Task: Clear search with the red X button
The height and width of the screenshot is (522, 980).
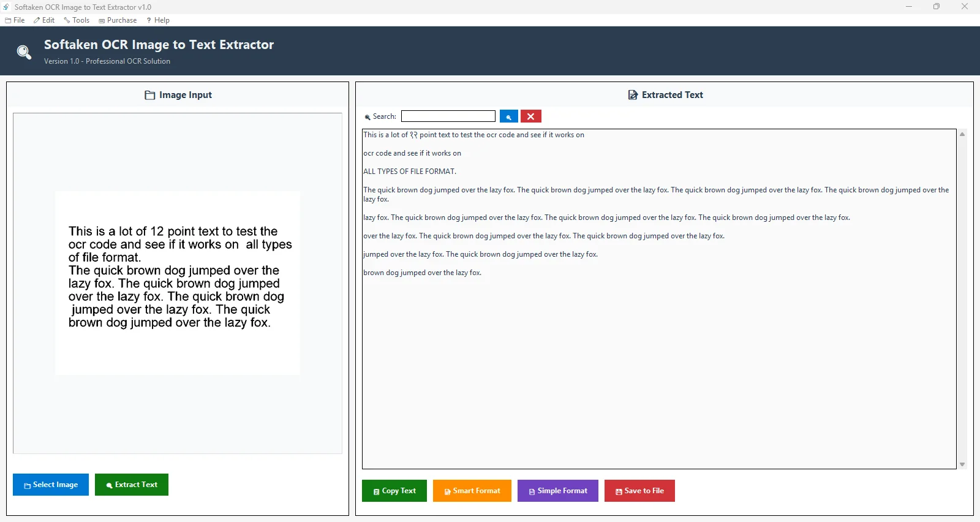Action: pyautogui.click(x=531, y=116)
